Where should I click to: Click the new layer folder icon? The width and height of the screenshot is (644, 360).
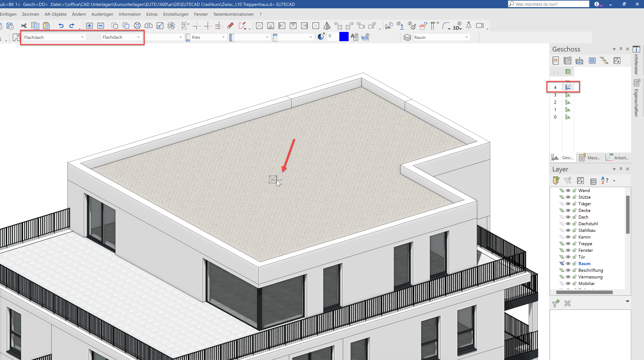(x=556, y=180)
